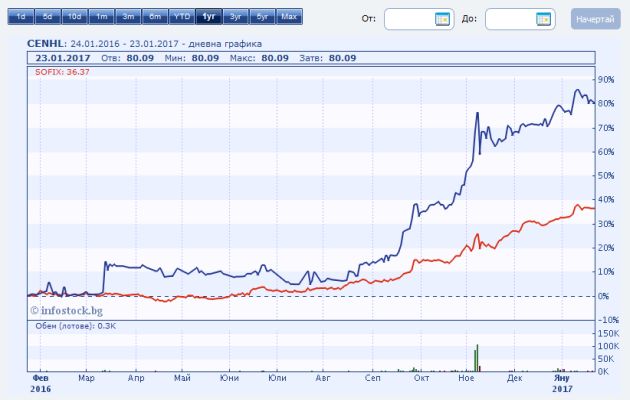Screen dimensions: 630x400
Task: Switch chart to 5yr range
Action: 262,17
